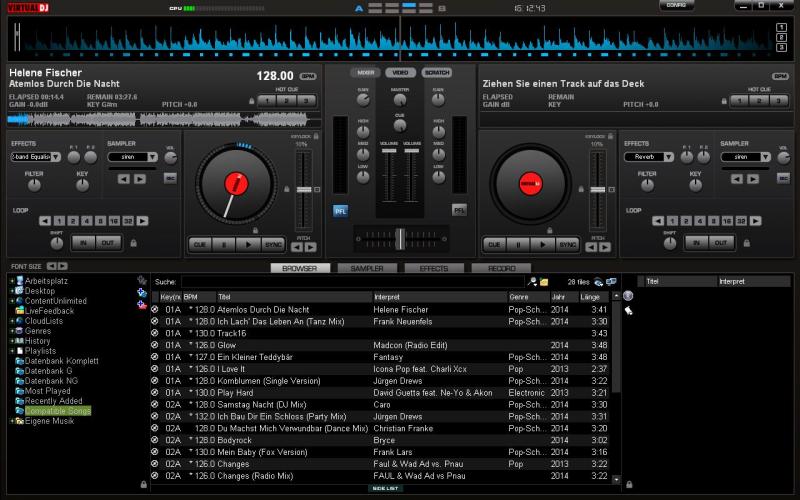Click left sampler record REC icon
The image size is (800, 500).
[170, 178]
